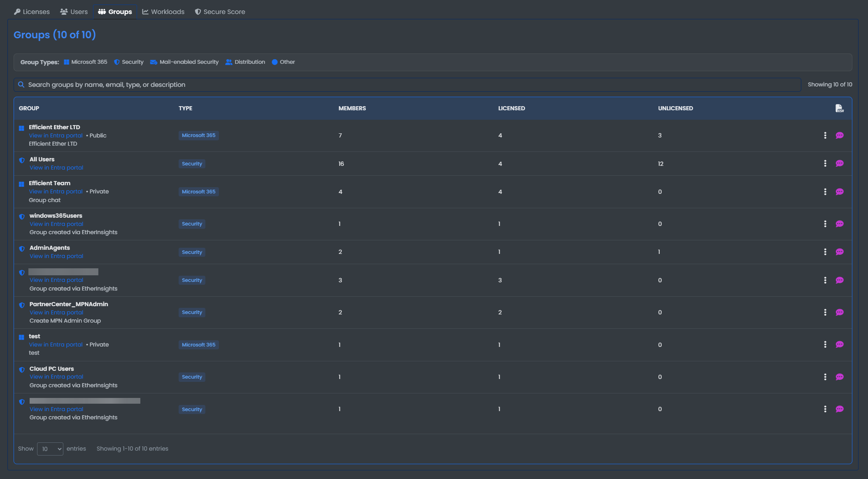
Task: Click the search magnifier icon
Action: pos(21,84)
